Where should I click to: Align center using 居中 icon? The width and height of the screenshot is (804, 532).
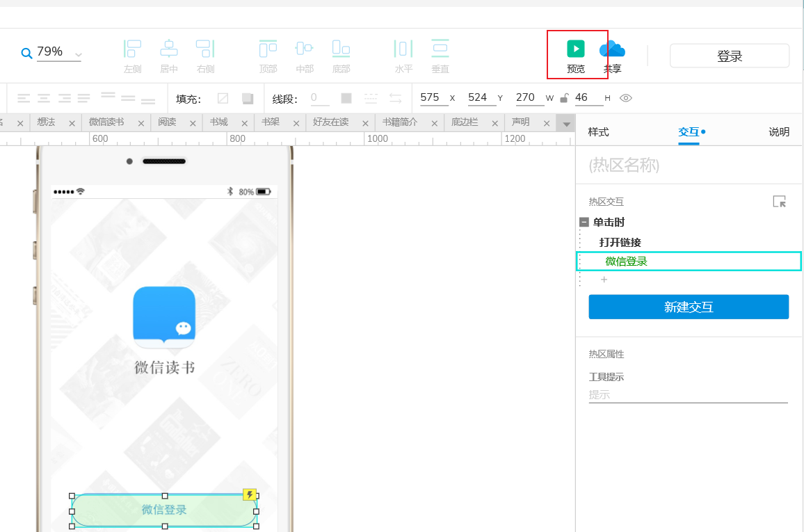(x=169, y=49)
